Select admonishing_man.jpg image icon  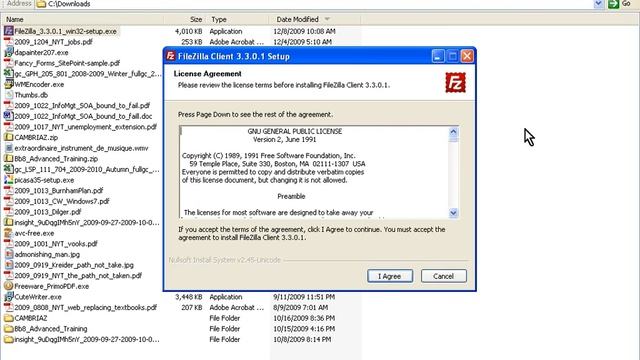pos(8,254)
